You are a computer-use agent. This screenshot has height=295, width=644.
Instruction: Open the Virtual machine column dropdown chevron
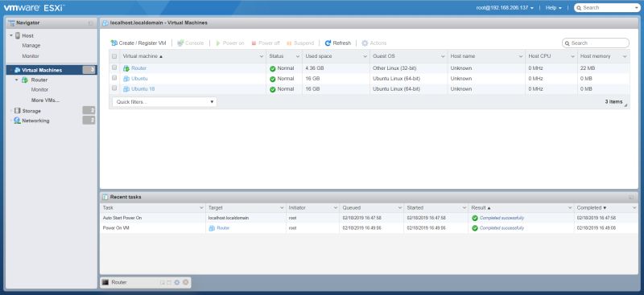tap(262, 56)
